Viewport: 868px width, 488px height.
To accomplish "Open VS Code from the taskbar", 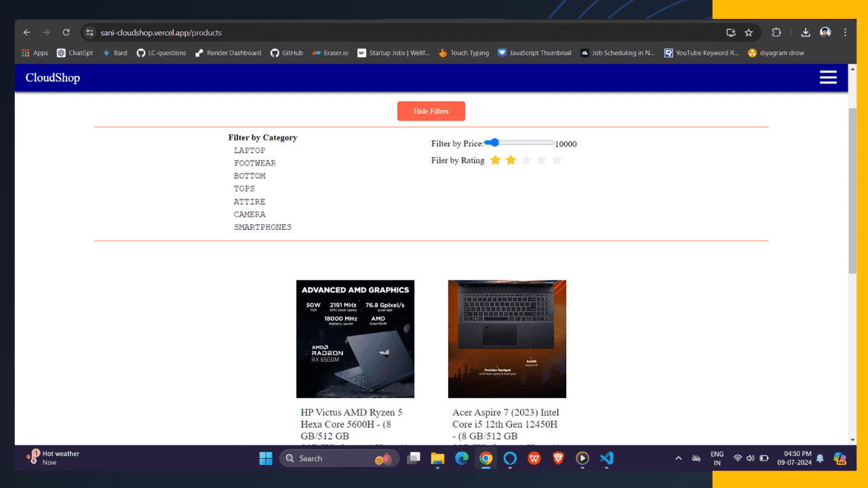I will pos(606,458).
